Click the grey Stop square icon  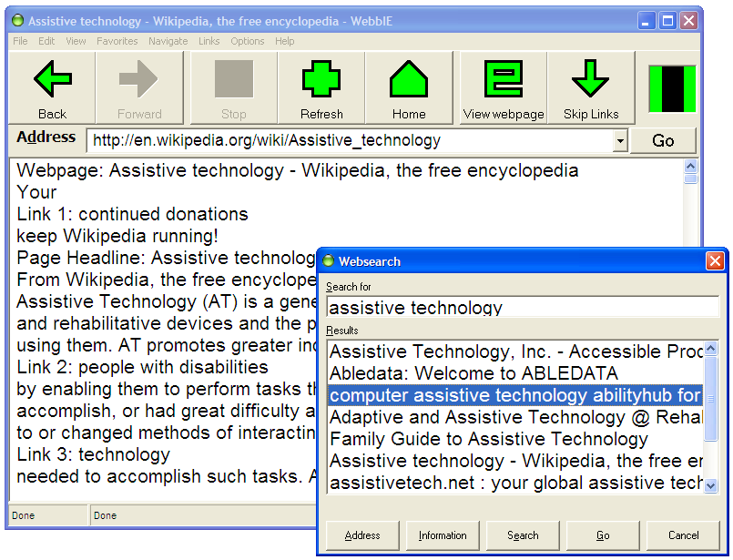234,80
